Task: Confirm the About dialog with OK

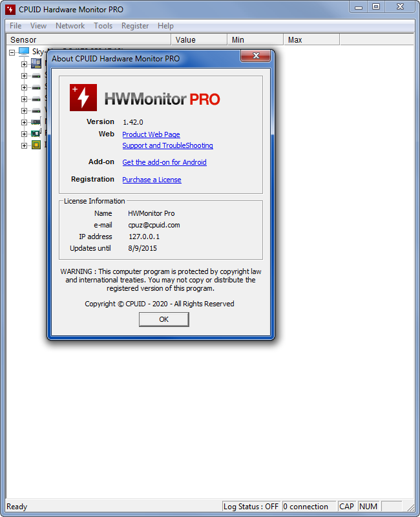Action: coord(164,319)
